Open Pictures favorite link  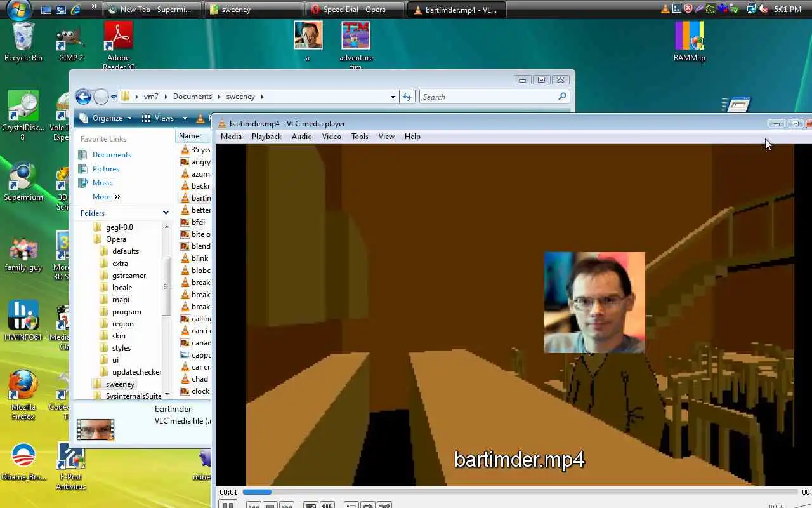(x=98, y=169)
